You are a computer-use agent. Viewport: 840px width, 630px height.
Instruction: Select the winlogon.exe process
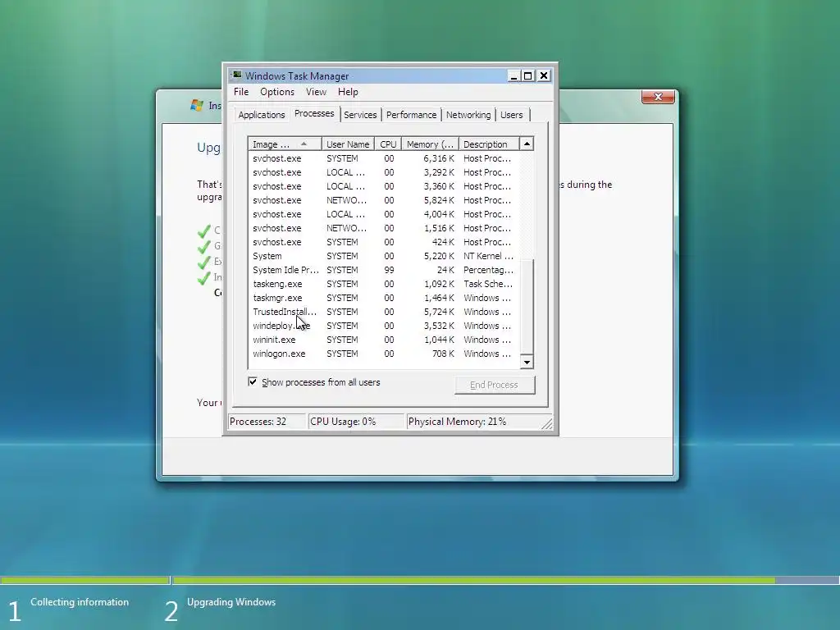click(x=384, y=354)
